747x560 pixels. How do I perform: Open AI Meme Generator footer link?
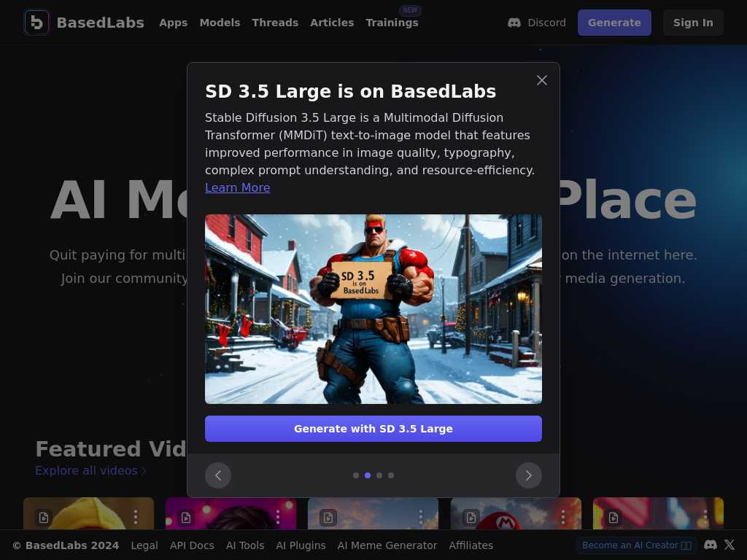pos(387,545)
